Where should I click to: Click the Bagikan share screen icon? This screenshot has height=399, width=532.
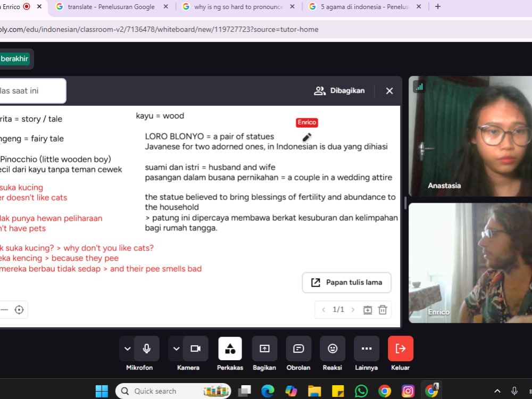coord(264,348)
